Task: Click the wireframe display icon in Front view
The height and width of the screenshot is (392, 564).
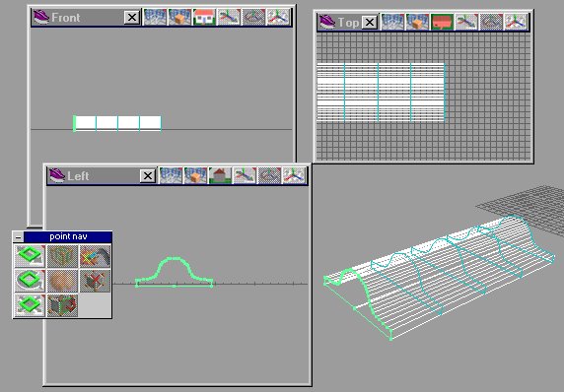Action: pos(155,18)
